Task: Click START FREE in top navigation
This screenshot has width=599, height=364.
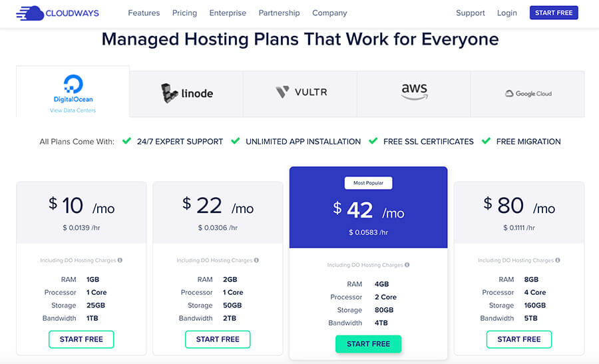Action: click(x=554, y=13)
